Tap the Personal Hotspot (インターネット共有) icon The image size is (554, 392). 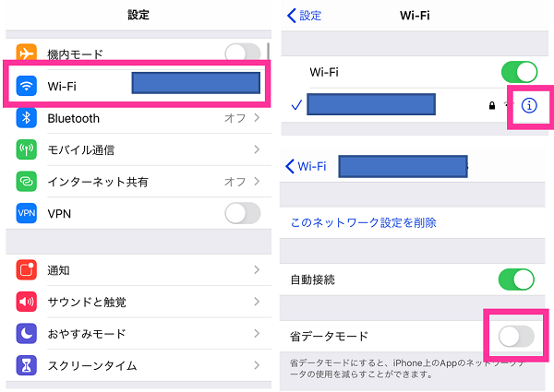tap(27, 182)
